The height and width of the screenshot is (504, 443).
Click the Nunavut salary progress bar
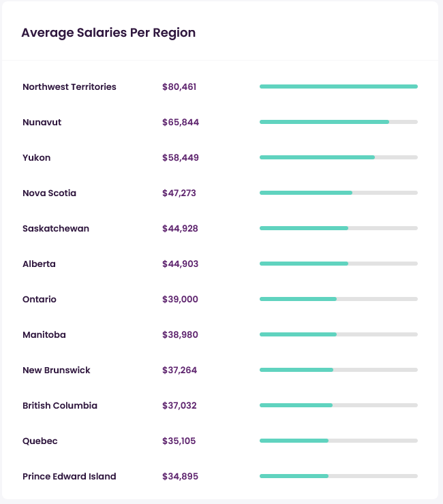pos(338,122)
